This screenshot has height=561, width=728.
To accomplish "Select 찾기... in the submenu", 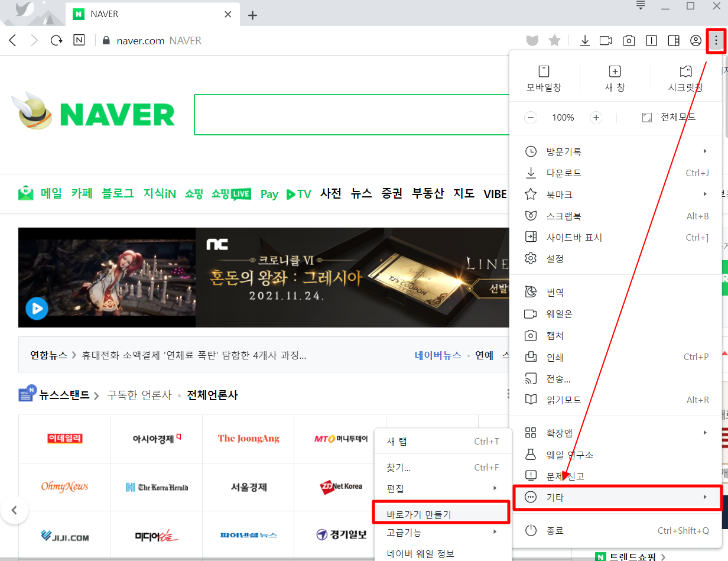I will click(x=443, y=468).
